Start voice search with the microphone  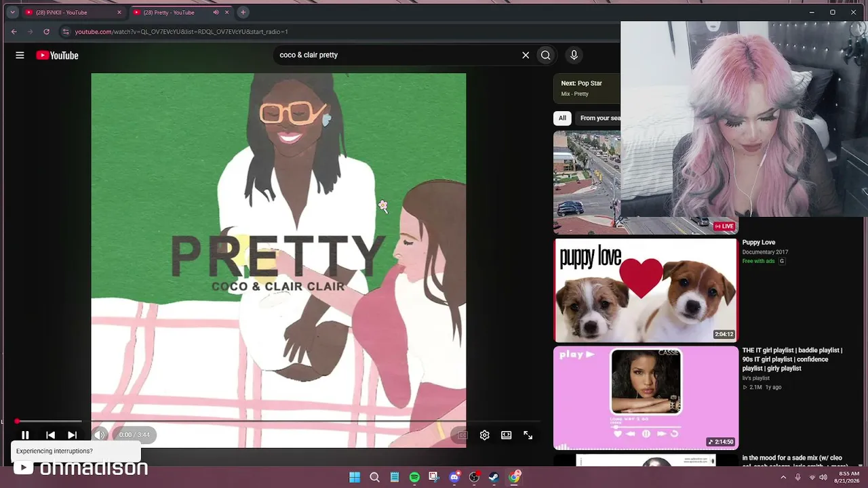coord(574,56)
